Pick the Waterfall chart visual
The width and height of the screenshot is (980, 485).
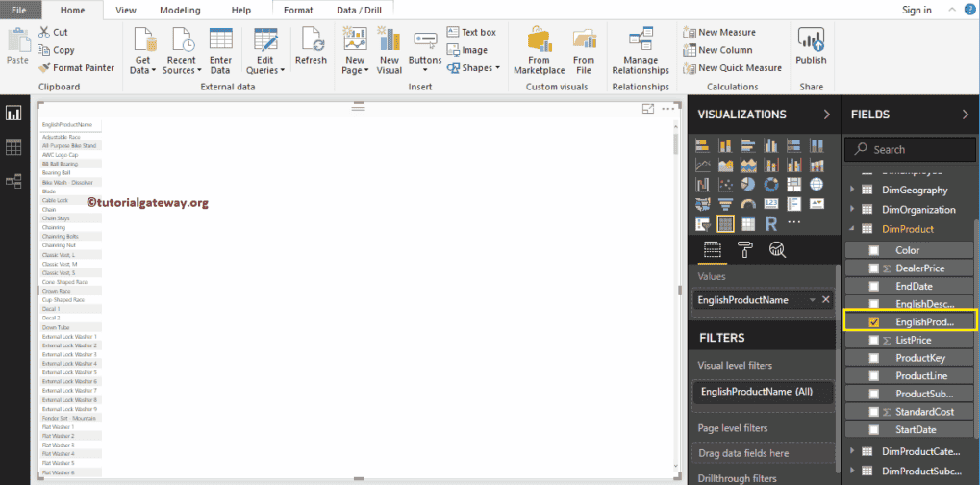pyautogui.click(x=702, y=185)
